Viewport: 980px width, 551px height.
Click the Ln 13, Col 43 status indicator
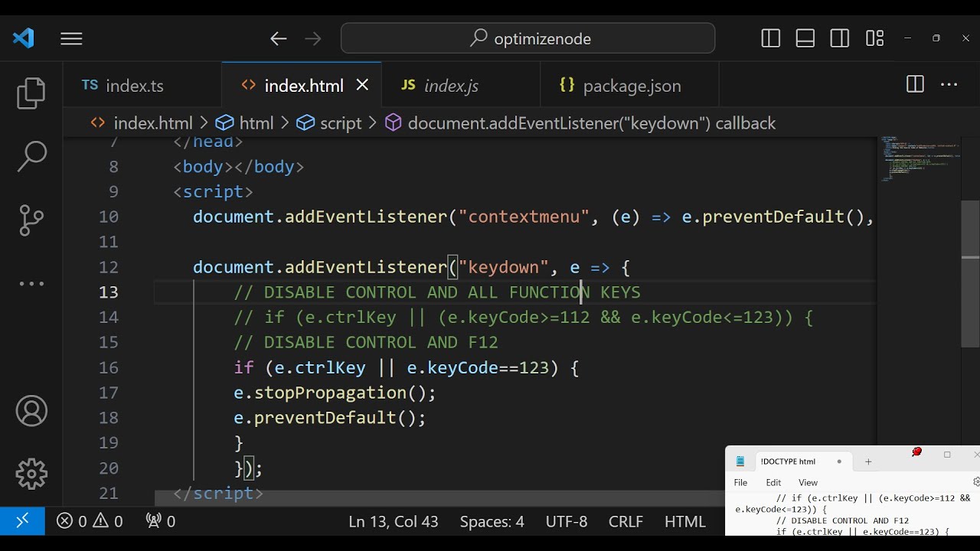(393, 521)
